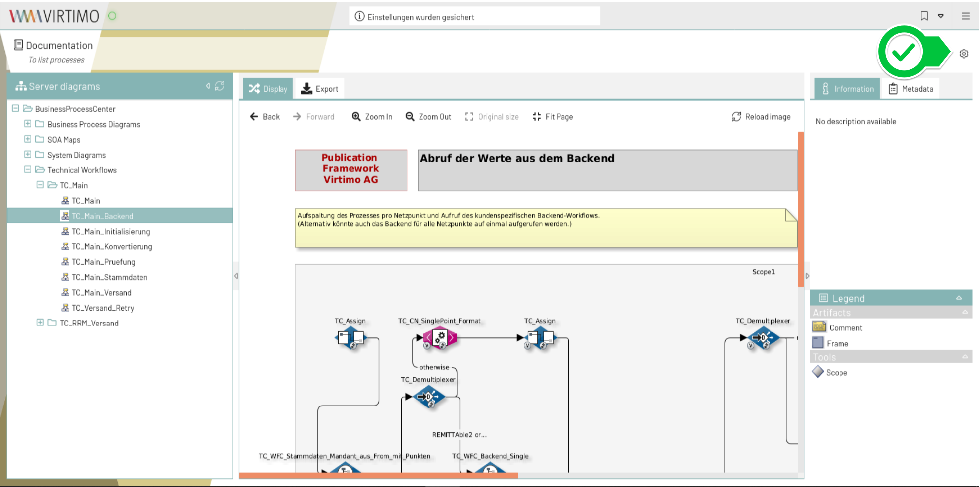Click the bookmark icon in the top bar
This screenshot has height=487, width=980.
pos(923,15)
